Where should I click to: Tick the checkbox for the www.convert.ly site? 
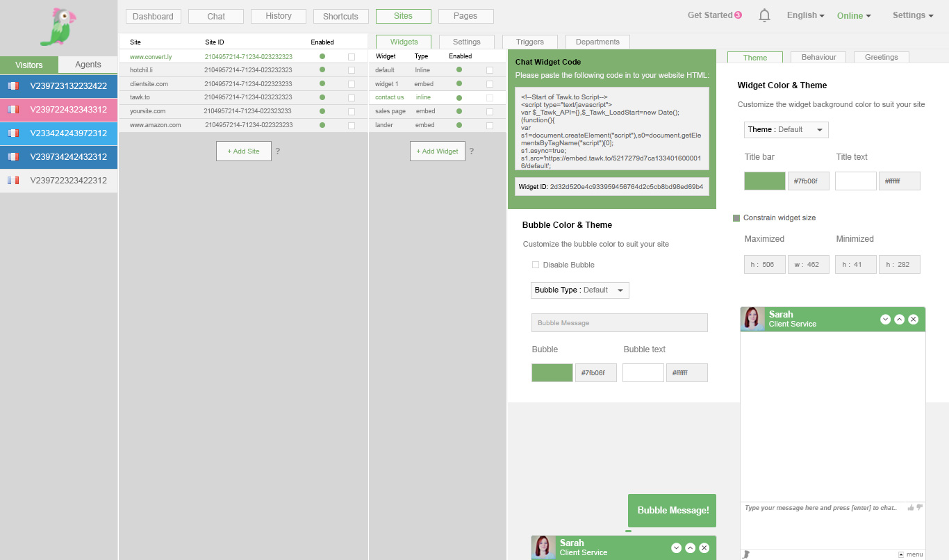pyautogui.click(x=351, y=56)
